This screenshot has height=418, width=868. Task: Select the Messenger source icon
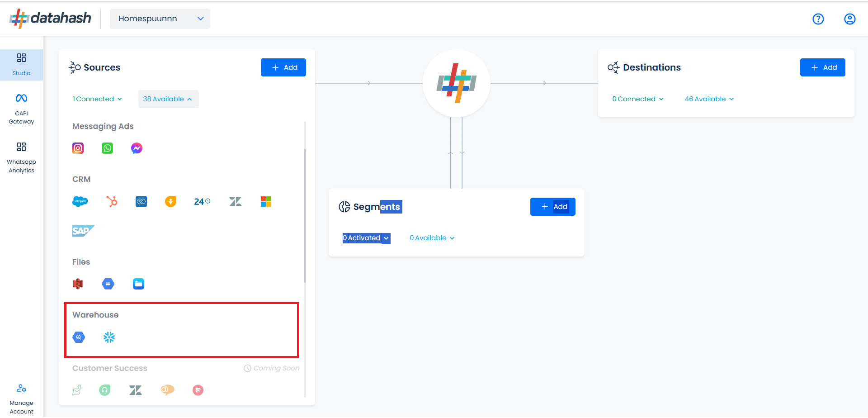(137, 148)
